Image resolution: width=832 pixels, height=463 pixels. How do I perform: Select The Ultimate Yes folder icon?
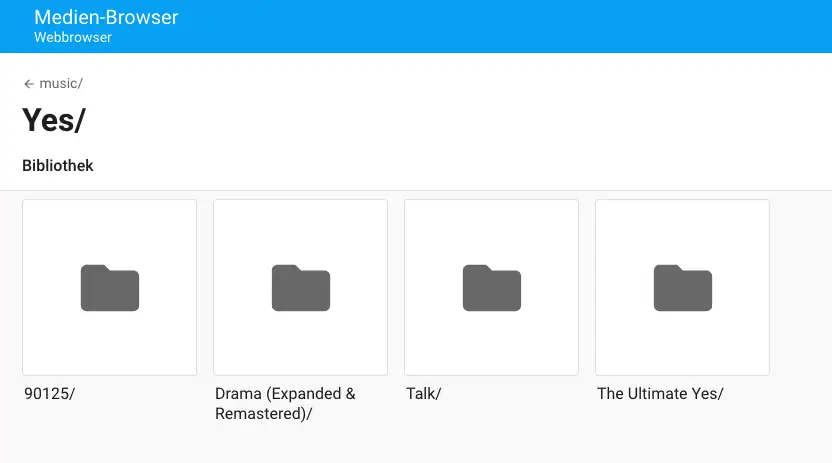682,288
